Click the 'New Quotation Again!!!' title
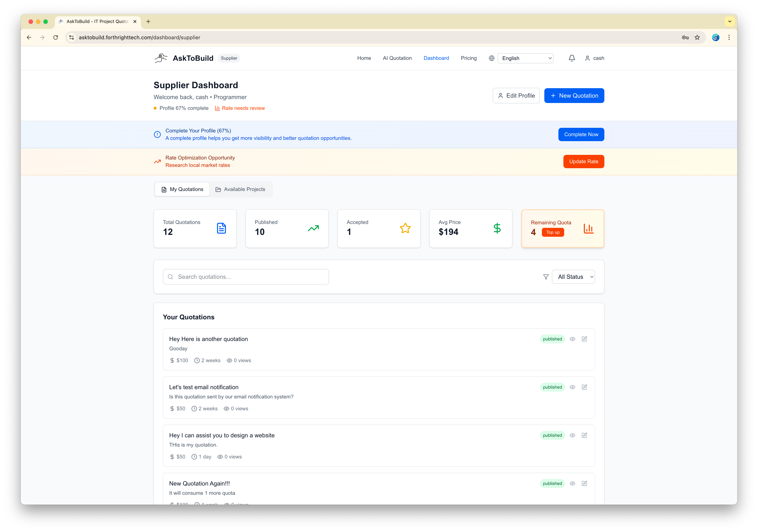 tap(199, 483)
